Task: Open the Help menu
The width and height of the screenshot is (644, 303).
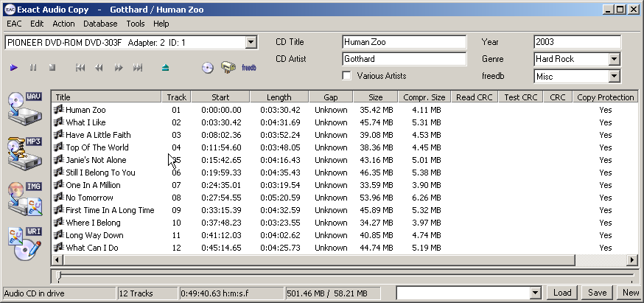Action: point(161,24)
